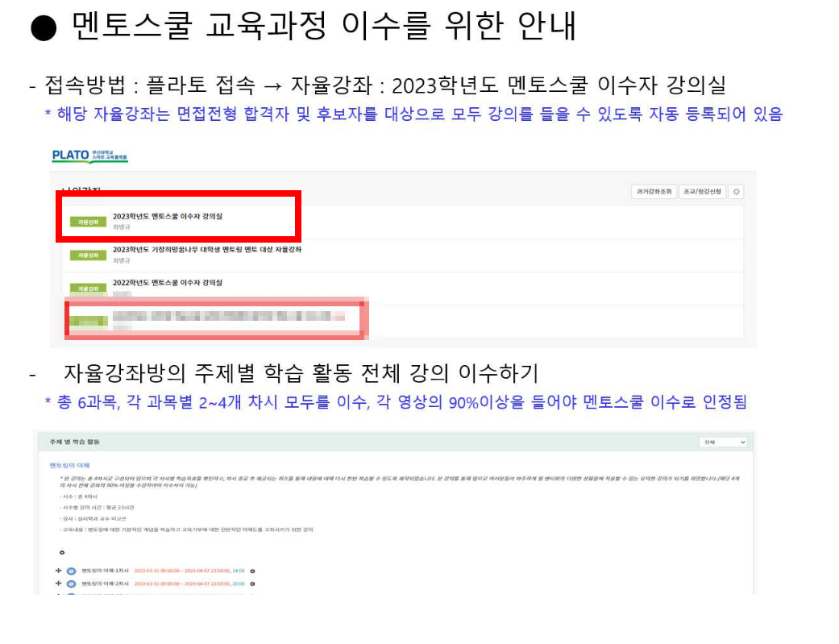Open the 전체 section filter dropdown
Viewport: 839px width, 644px height.
click(723, 442)
